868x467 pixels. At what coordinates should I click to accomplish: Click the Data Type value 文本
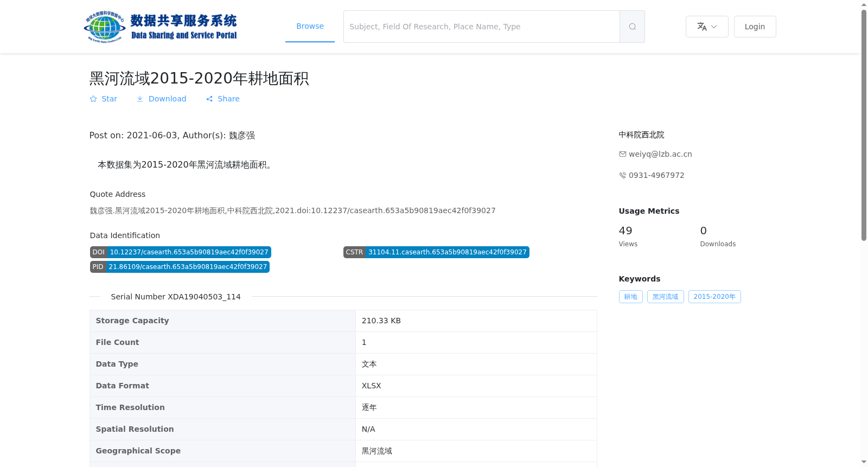click(369, 364)
